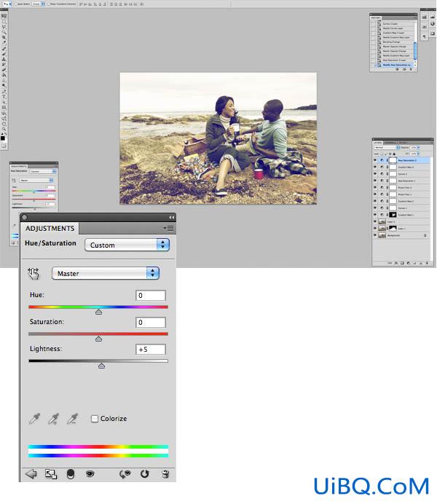Select the Hand tool in toolbox
The image size is (437, 504).
click(4, 123)
